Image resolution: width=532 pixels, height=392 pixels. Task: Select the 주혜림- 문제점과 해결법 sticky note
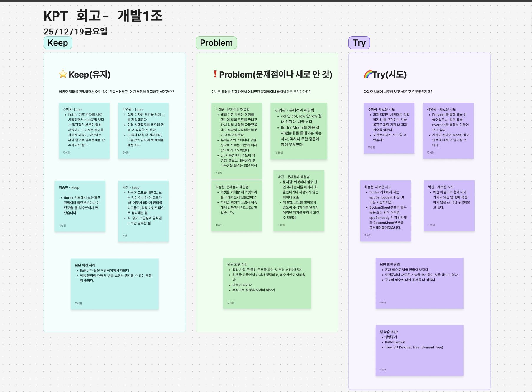coord(237,141)
